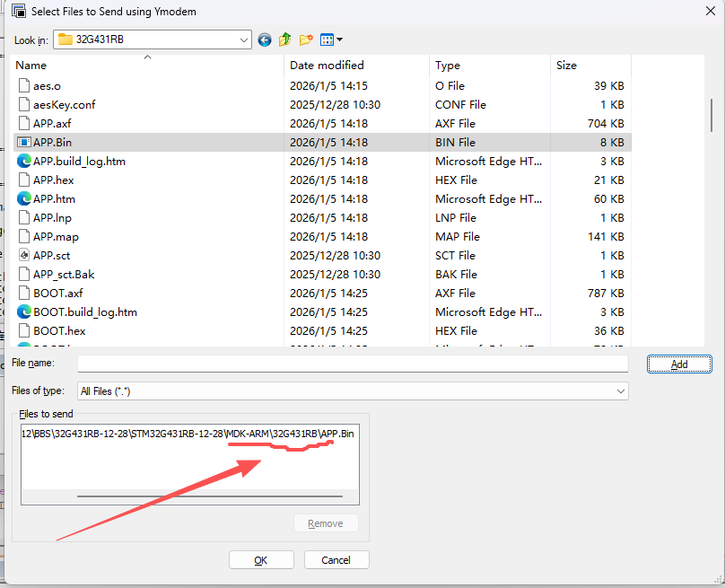
Task: Open the Files of type dropdown
Action: 621,391
